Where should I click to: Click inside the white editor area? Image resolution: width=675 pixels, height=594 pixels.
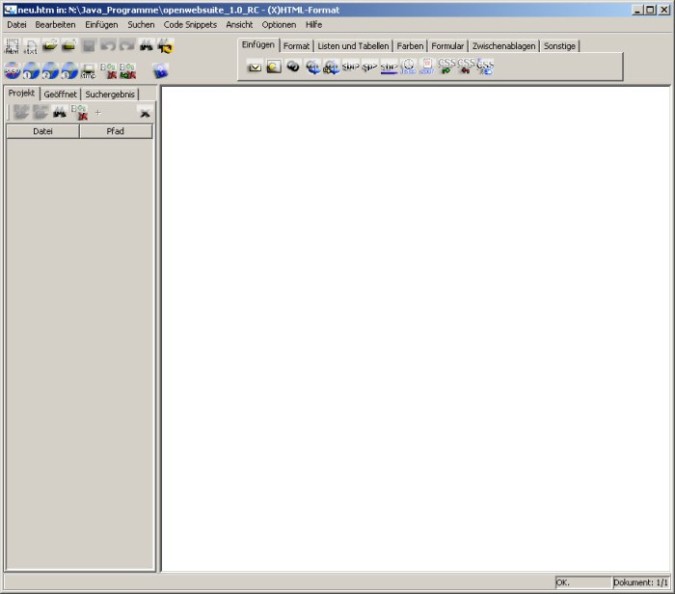point(416,329)
